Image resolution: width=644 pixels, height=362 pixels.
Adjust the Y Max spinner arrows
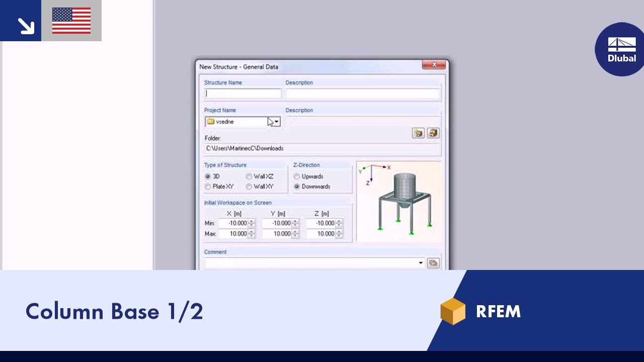[296, 234]
